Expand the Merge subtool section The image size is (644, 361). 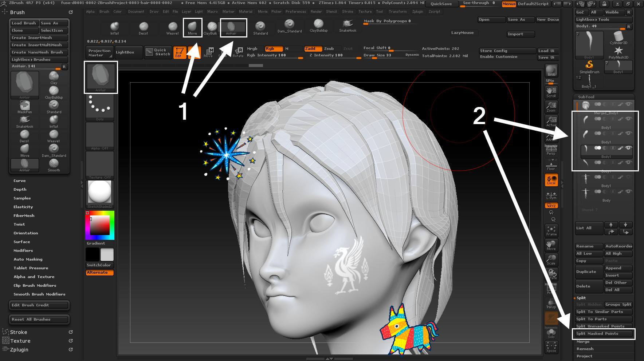click(583, 341)
